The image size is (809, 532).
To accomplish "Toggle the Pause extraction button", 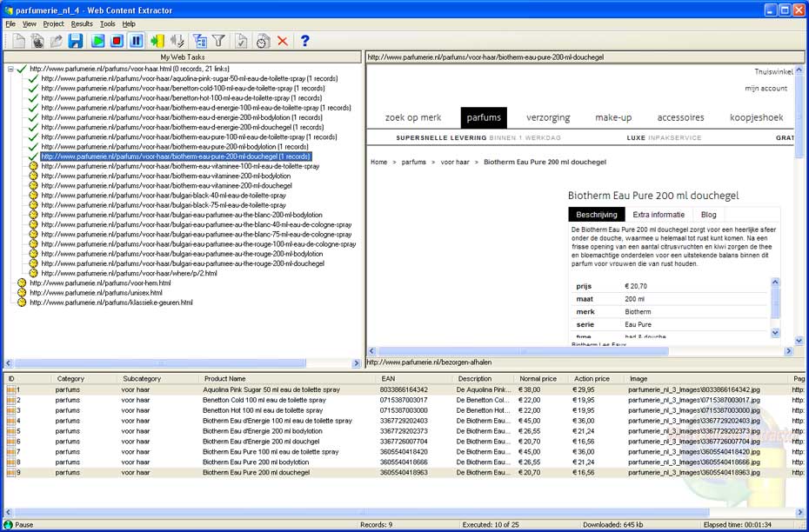I will tap(137, 41).
